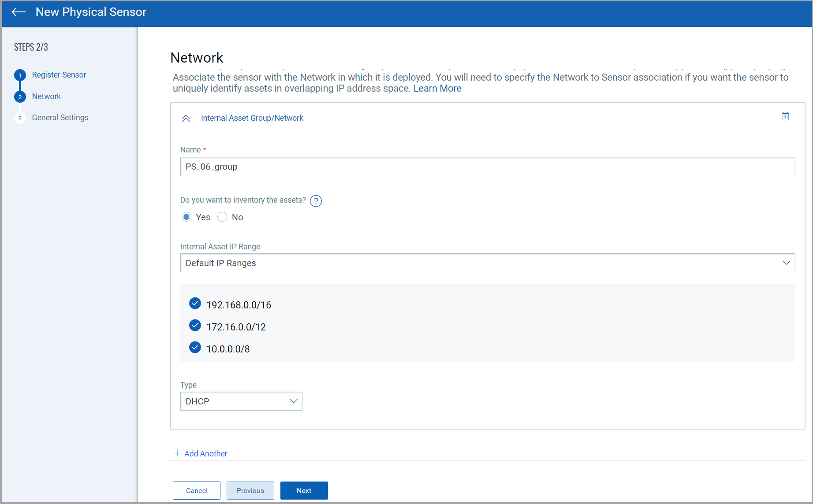Click the step 2 Network circle indicator
The image size is (813, 504).
(x=20, y=96)
